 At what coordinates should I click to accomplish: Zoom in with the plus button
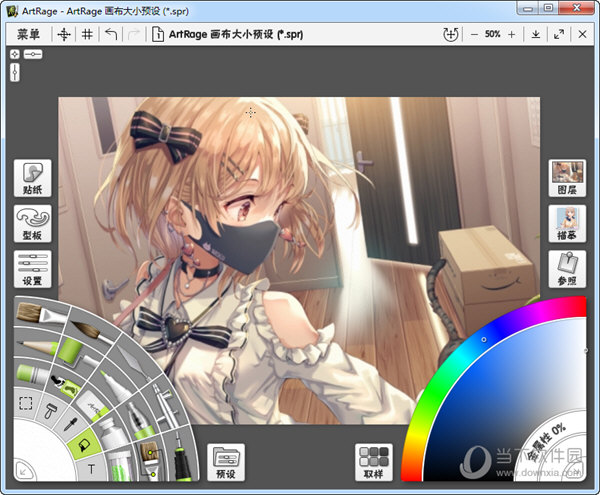(x=512, y=34)
